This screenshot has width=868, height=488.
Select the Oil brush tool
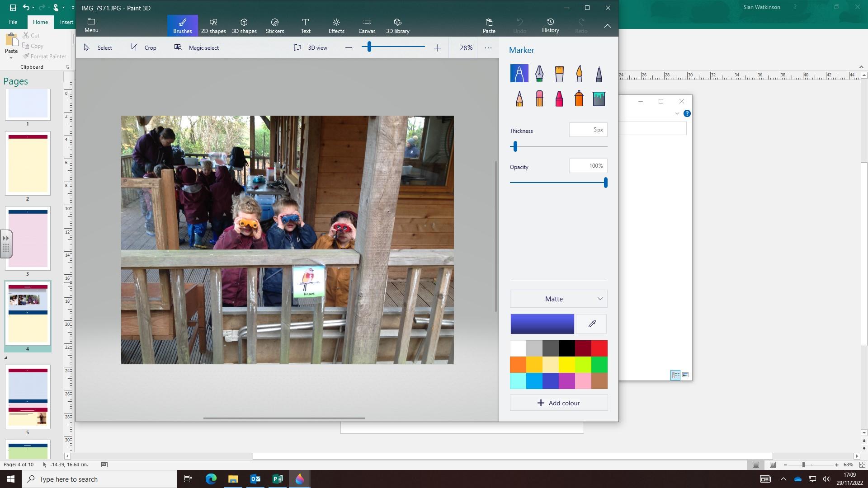[559, 73]
